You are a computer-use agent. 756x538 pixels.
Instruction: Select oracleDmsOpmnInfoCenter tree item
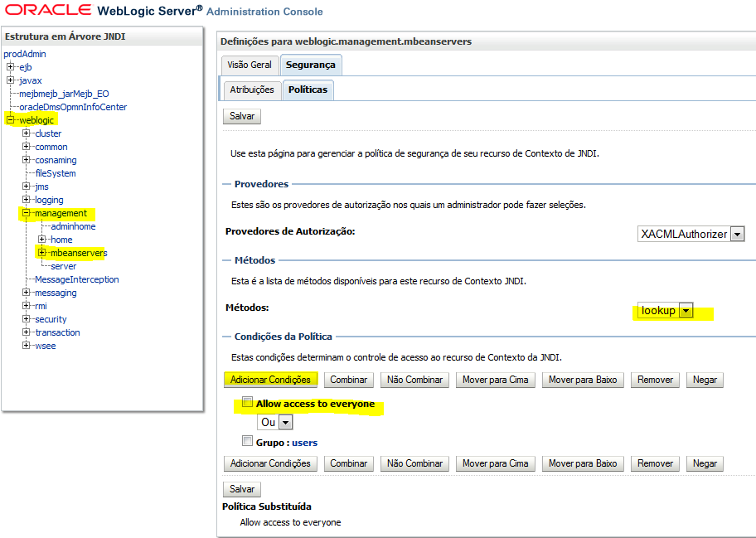73,107
